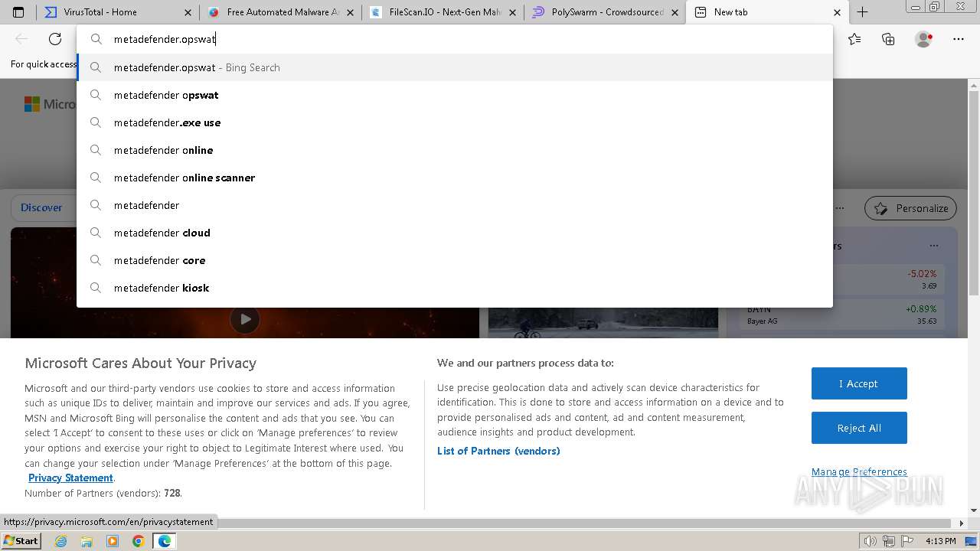Viewport: 980px width, 551px height.
Task: Switch to the VirusTotal - Home tab
Action: [x=117, y=12]
